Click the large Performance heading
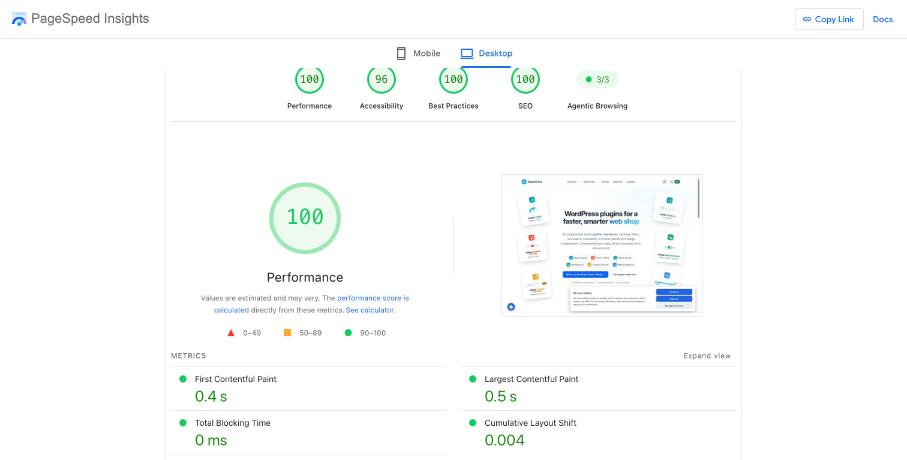 click(305, 277)
